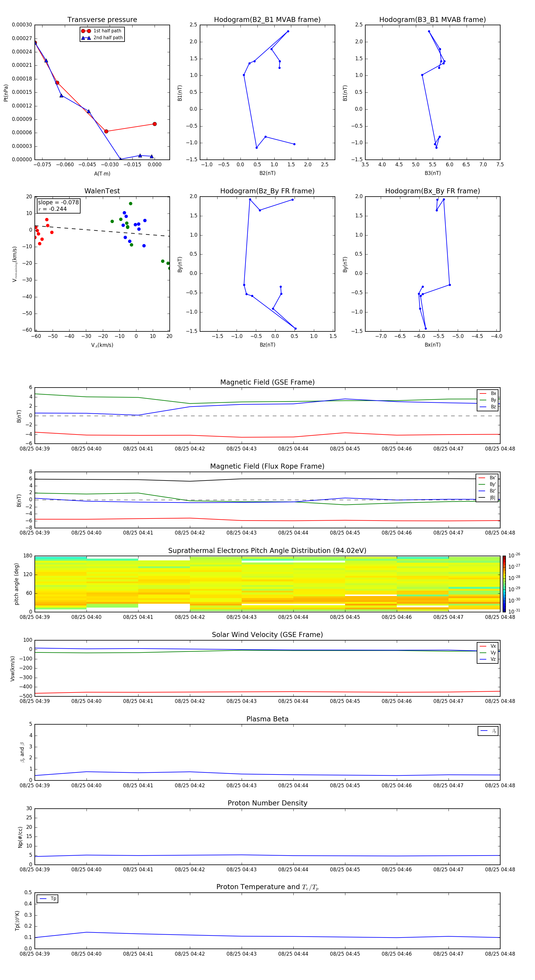Image resolution: width=535 pixels, height=980 pixels.
Task: Click the "Magnetic Field (GSE Frame)" title
Action: tap(267, 382)
